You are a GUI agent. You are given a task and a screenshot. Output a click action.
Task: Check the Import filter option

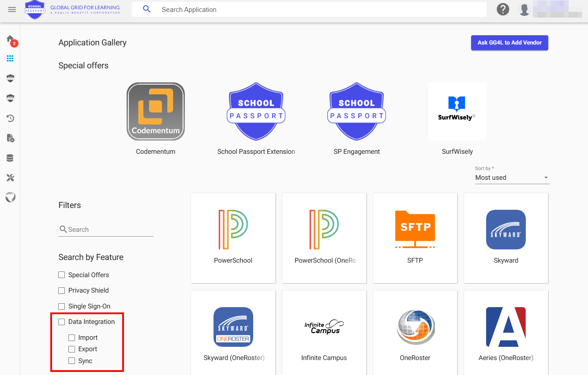(x=71, y=337)
